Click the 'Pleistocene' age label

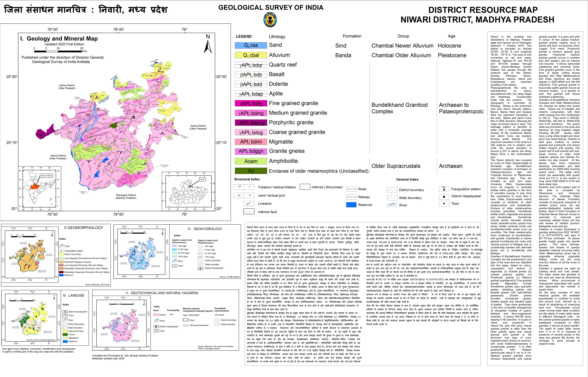[x=452, y=56]
